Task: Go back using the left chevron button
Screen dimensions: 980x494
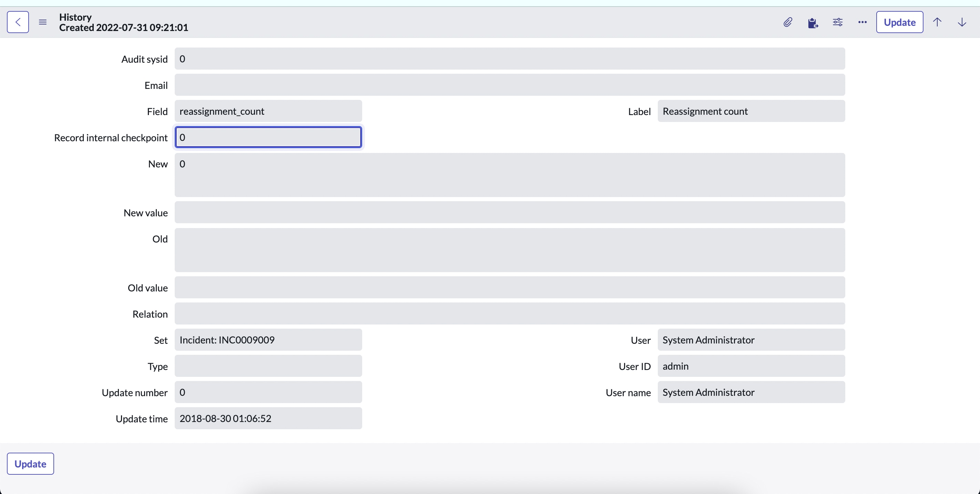Action: pyautogui.click(x=18, y=22)
